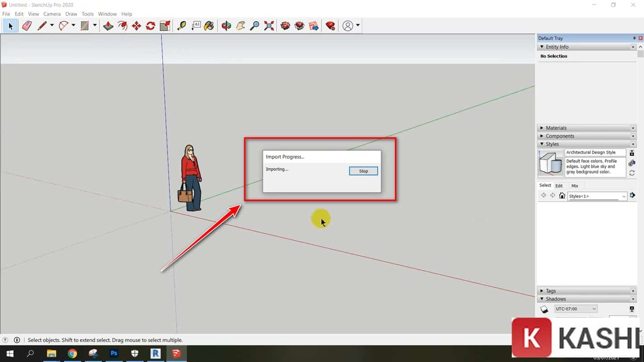Open the 3D Warehouse toolbar icon
The image size is (644, 362).
(285, 26)
